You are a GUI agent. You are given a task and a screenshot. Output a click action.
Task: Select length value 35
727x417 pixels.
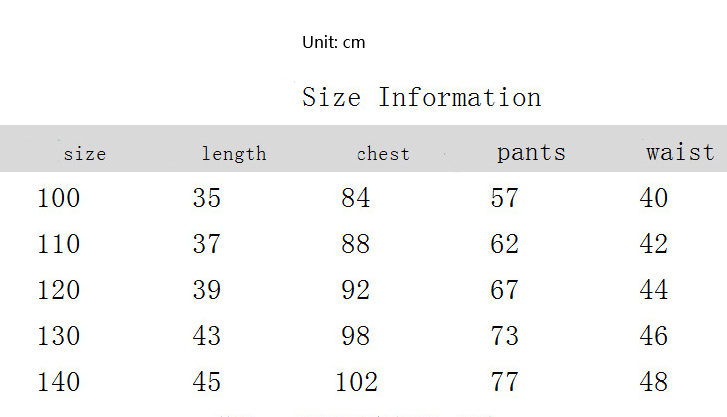pyautogui.click(x=206, y=198)
